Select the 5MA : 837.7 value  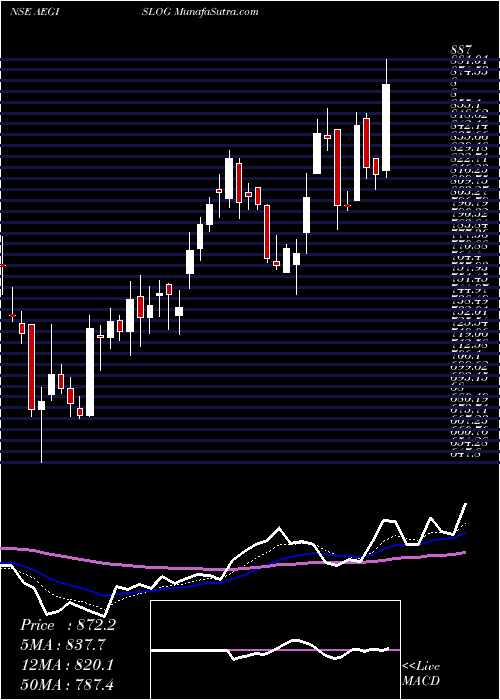click(x=63, y=645)
